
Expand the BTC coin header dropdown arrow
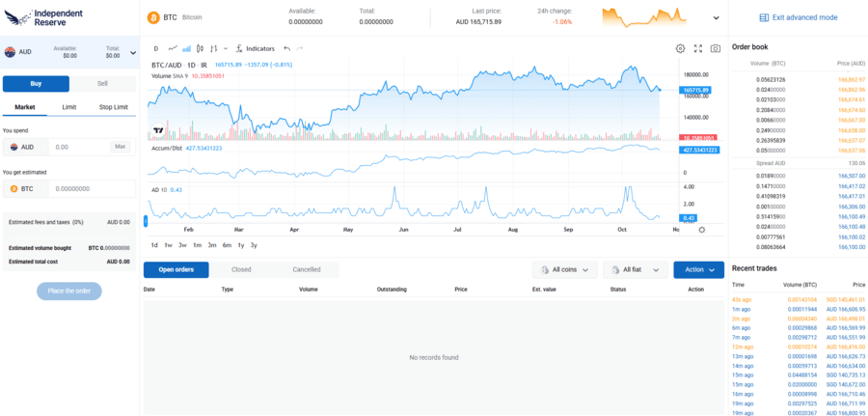(716, 17)
